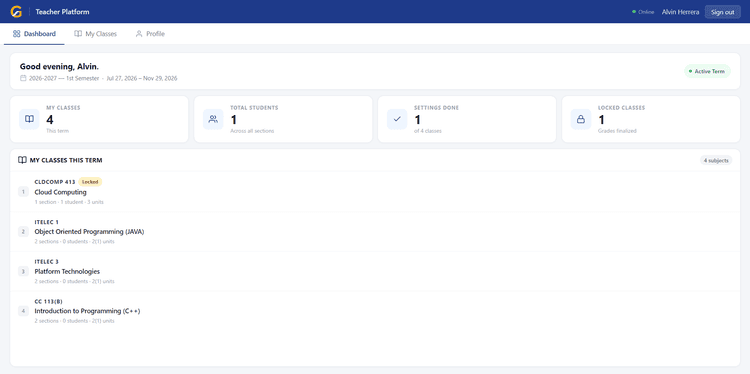Screen dimensions: 750x374
Task: Click the section details under Introduction to Programming (C++)
Action: pyautogui.click(x=74, y=321)
